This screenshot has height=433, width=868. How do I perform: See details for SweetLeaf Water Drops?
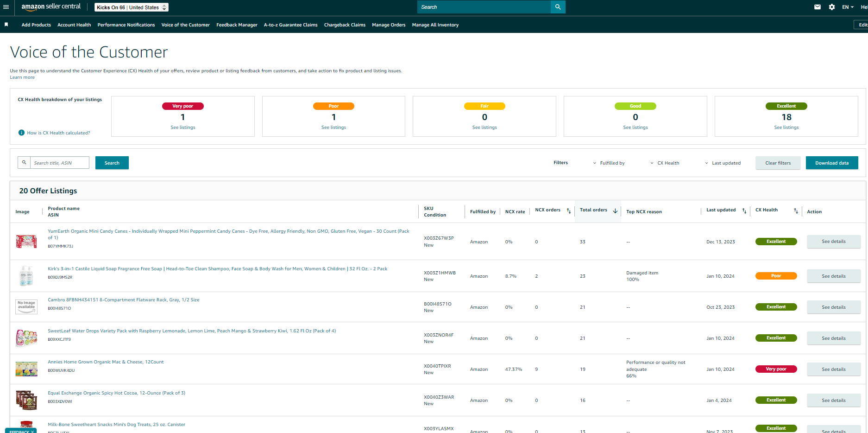click(x=834, y=338)
